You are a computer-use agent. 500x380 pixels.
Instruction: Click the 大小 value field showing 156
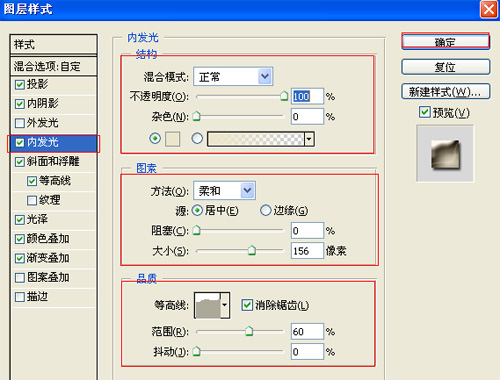307,251
